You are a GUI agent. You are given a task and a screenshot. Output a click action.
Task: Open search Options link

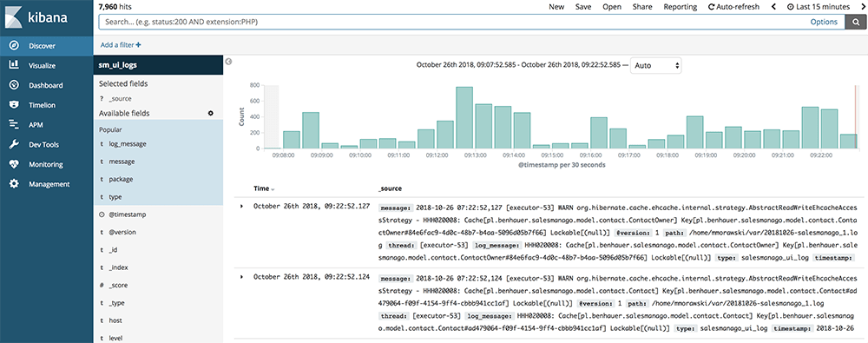824,22
